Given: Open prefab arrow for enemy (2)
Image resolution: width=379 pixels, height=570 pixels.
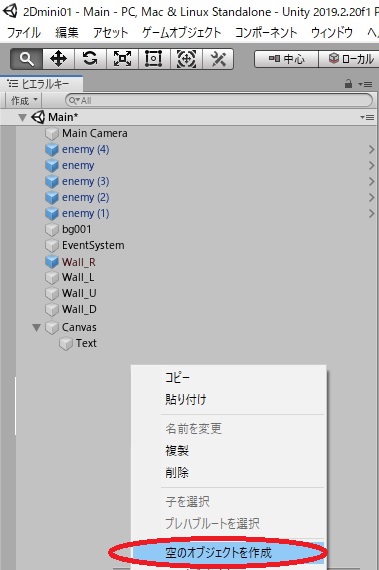Looking at the screenshot, I should (371, 197).
